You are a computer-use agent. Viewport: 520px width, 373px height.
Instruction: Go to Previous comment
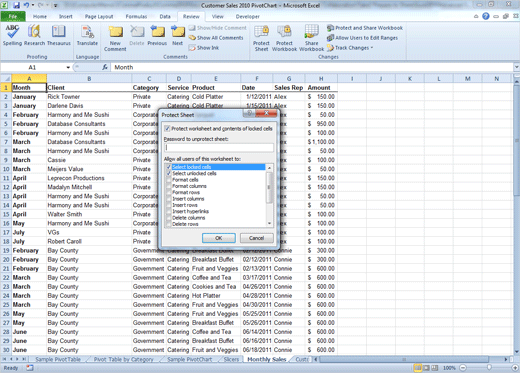click(157, 35)
